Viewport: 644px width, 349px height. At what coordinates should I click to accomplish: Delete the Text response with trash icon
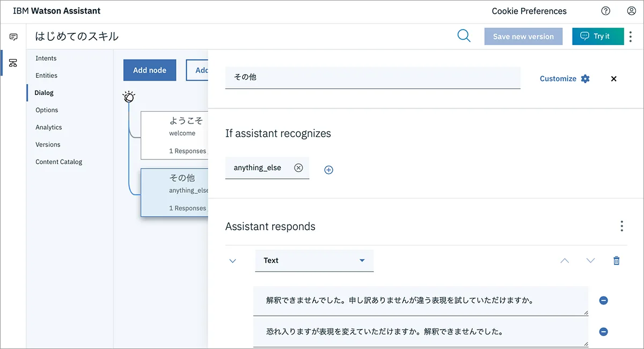coord(617,260)
